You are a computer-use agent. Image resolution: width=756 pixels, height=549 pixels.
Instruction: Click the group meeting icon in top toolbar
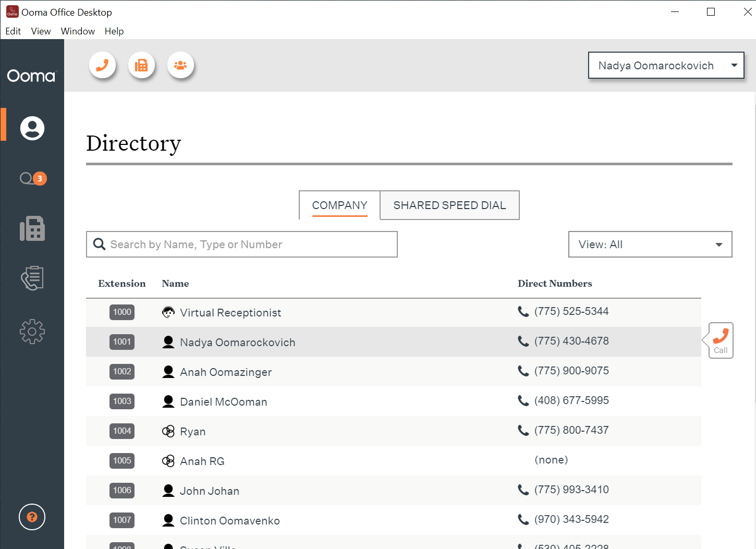[180, 65]
